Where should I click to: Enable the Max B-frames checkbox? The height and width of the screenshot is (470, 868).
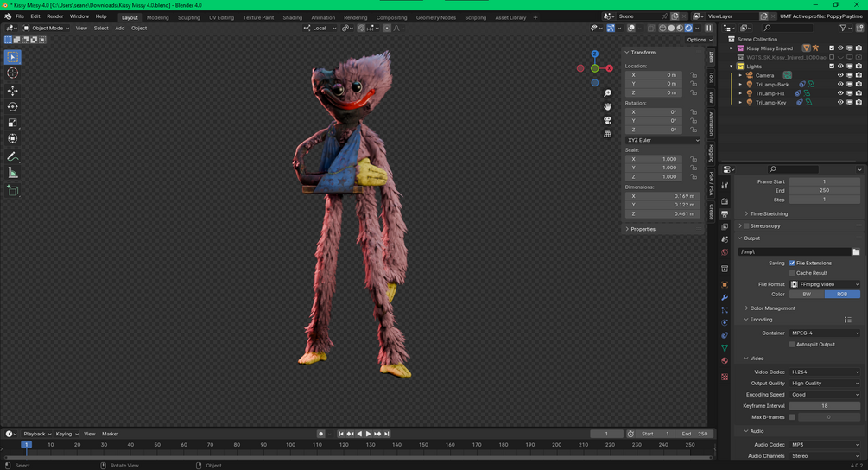point(792,416)
